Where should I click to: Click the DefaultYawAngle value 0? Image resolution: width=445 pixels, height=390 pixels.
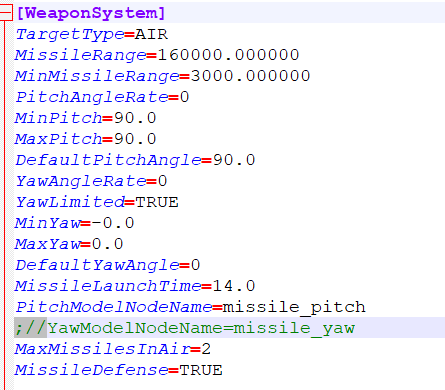point(195,265)
